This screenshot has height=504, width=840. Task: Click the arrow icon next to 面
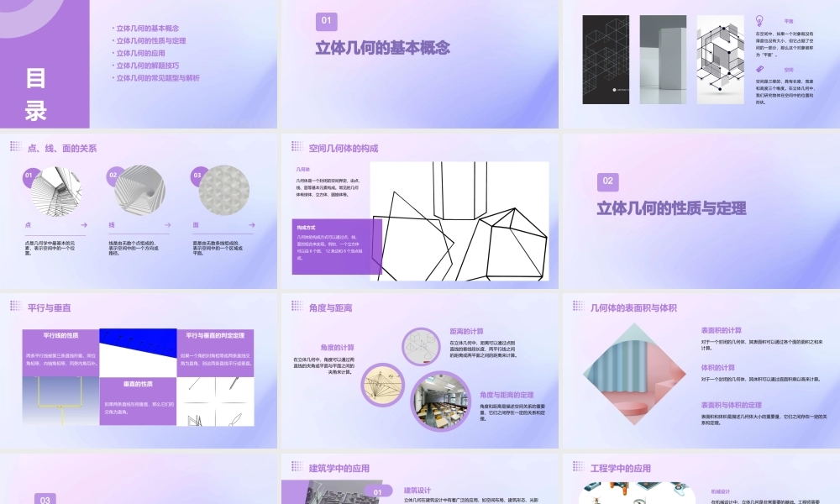point(252,225)
